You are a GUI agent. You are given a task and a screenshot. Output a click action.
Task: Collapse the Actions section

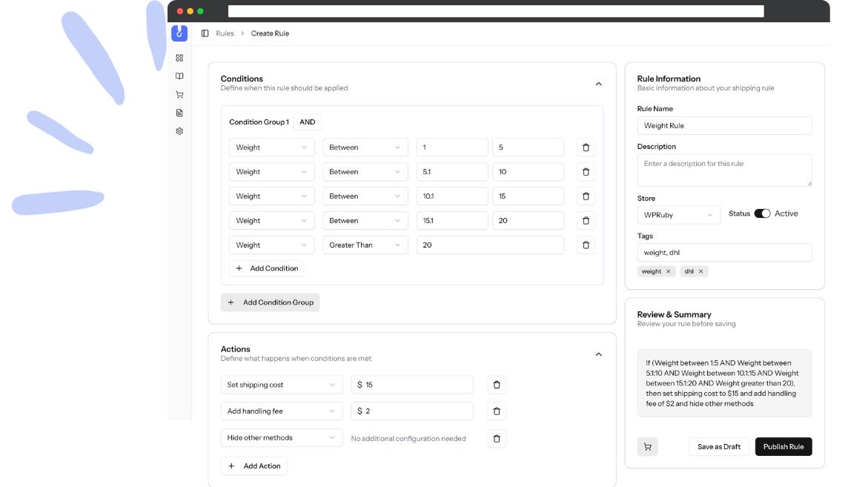(x=598, y=354)
